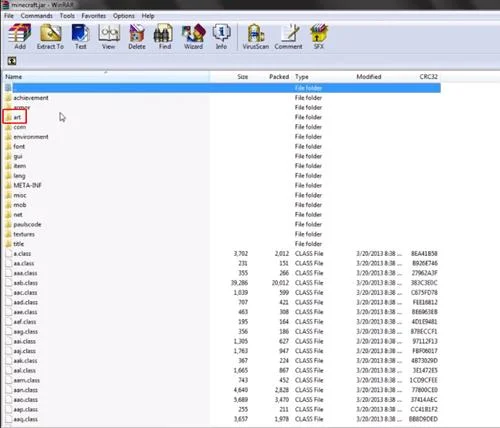This screenshot has width=500, height=428.
Task: Open the Favorites menu
Action: tap(94, 16)
